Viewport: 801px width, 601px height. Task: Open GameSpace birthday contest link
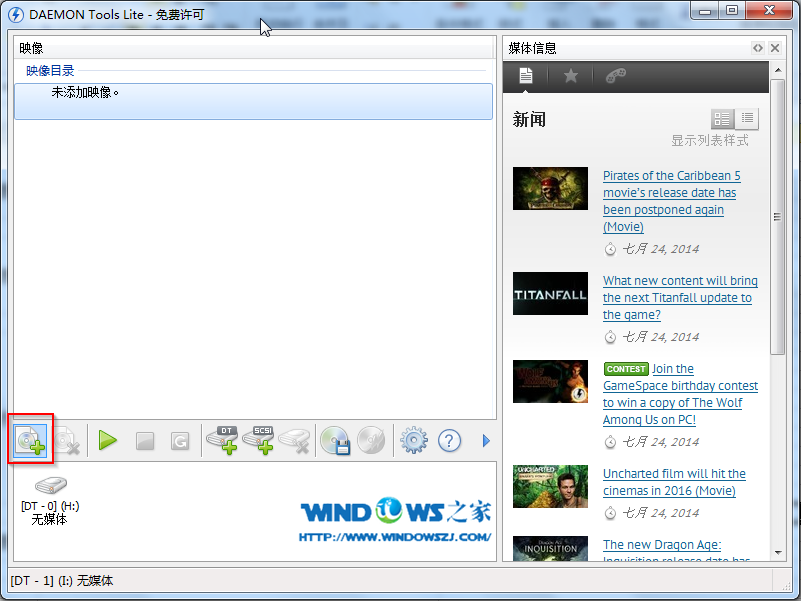coord(680,394)
